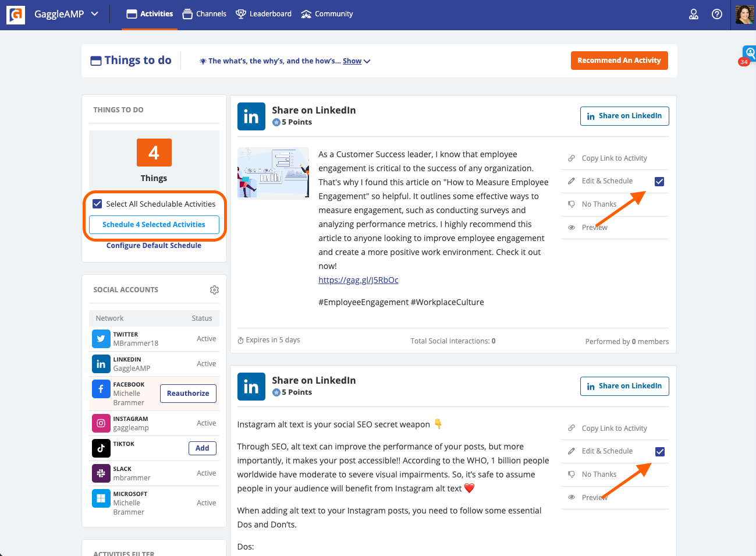Click the '#EmployeeEngagement #WorkplaceCulture' hashtags
Screen dimensions: 756x556
point(401,302)
